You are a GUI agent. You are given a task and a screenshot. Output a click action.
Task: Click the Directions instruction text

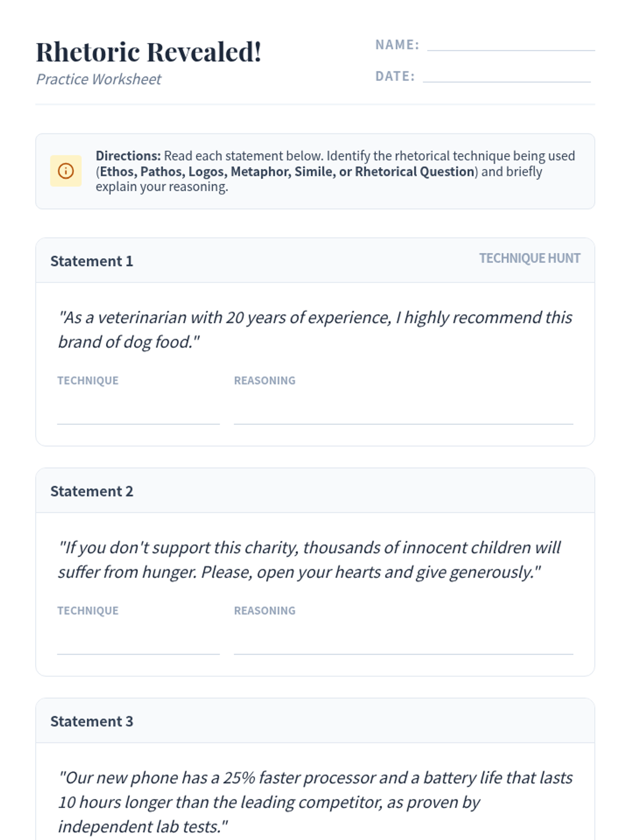click(x=335, y=171)
